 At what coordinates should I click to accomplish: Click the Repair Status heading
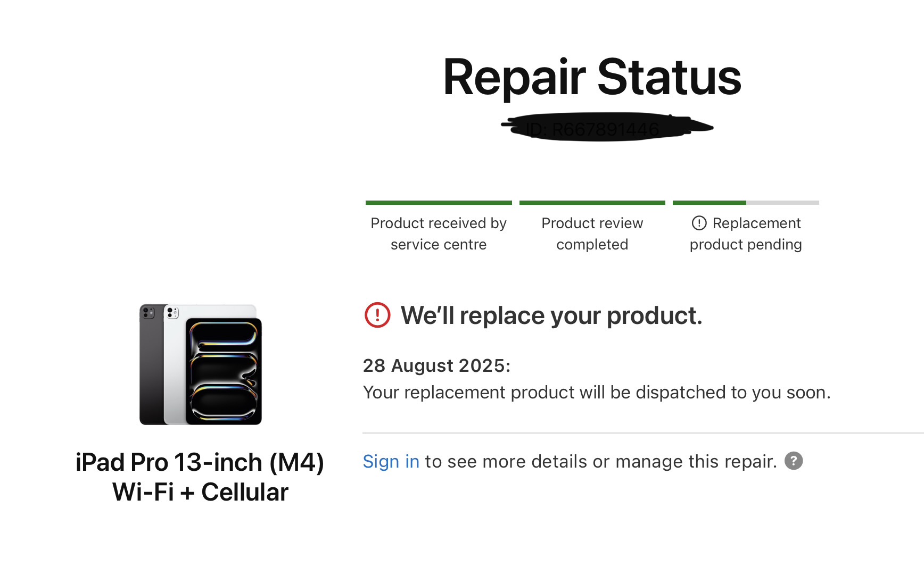[x=592, y=78]
